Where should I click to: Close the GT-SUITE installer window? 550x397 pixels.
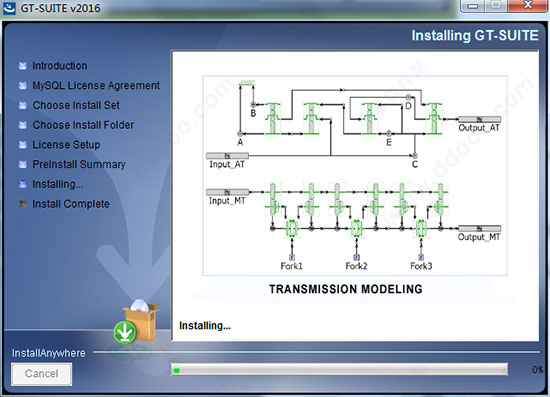tap(528, 6)
